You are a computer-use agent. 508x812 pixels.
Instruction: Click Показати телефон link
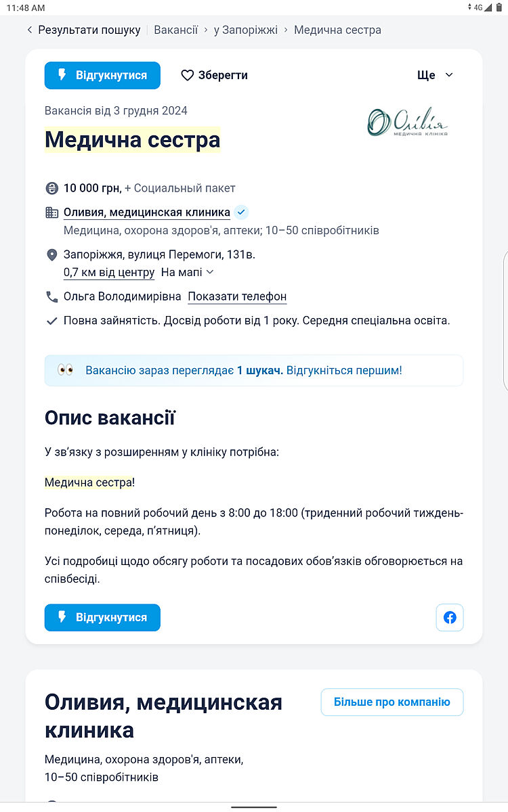tap(237, 296)
